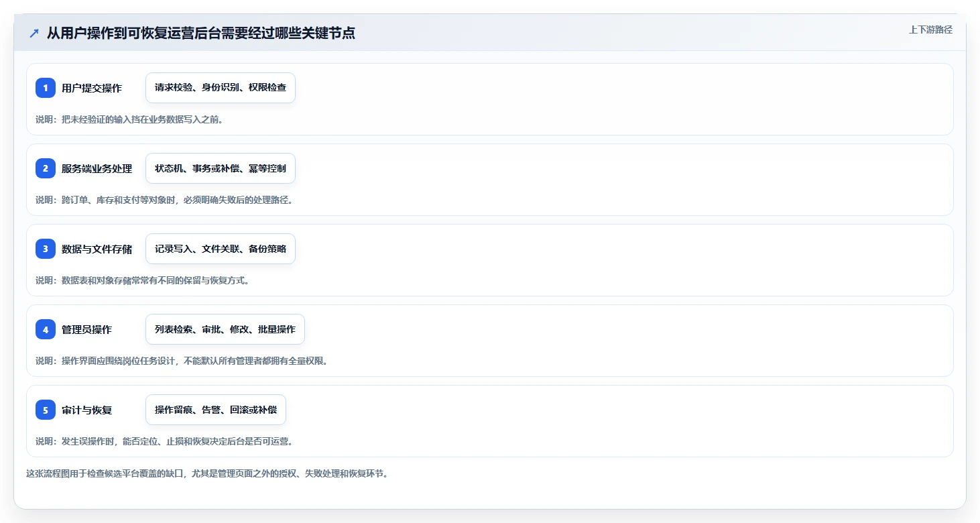Click the 数据与文件存储 step title

[x=97, y=249]
